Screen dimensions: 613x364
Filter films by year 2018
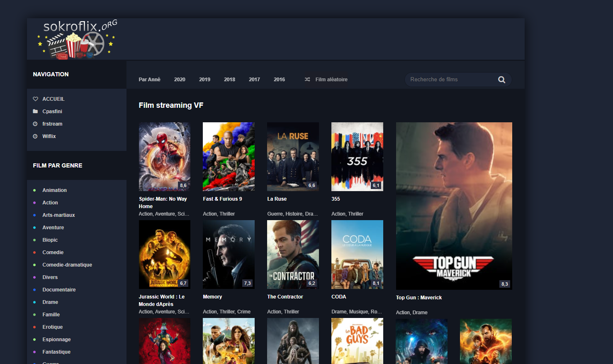tap(229, 80)
